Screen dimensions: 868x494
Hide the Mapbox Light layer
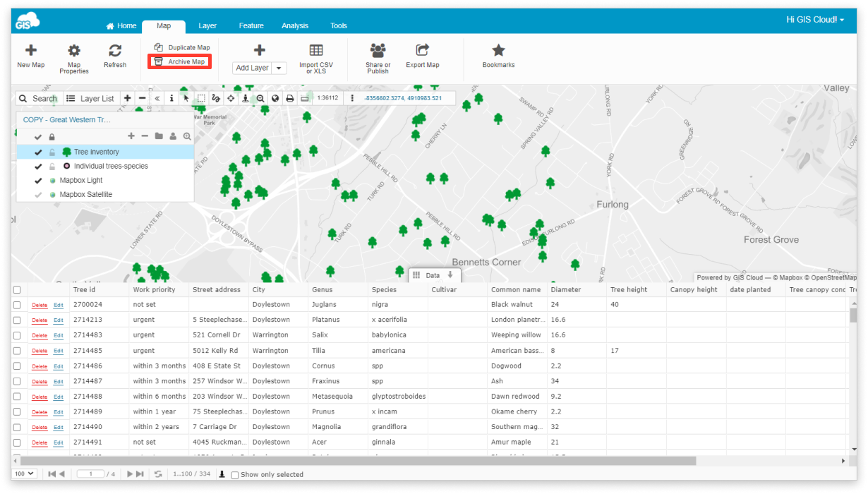[x=38, y=180]
